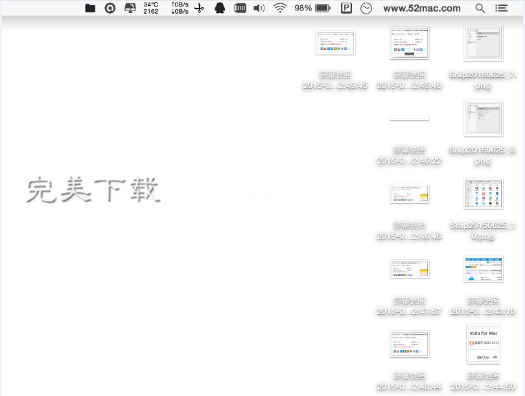Click the 34°C temperature status readout
This screenshot has width=525, height=396.
click(151, 8)
